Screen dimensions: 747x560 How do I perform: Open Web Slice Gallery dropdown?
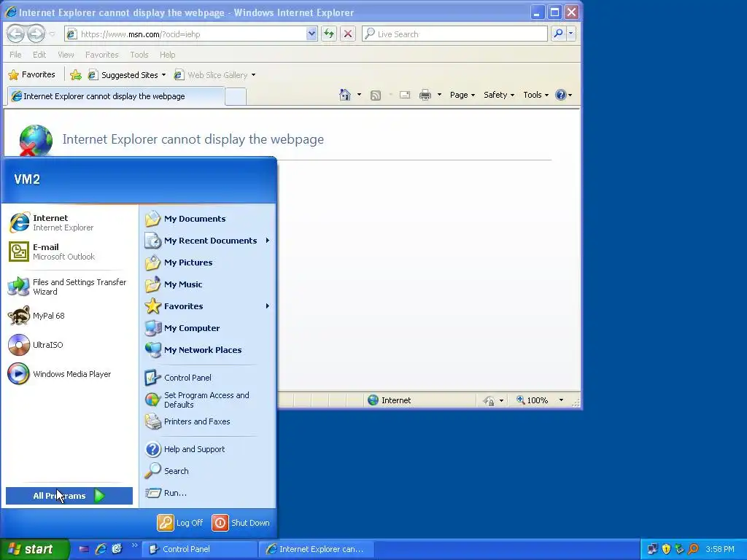point(215,75)
